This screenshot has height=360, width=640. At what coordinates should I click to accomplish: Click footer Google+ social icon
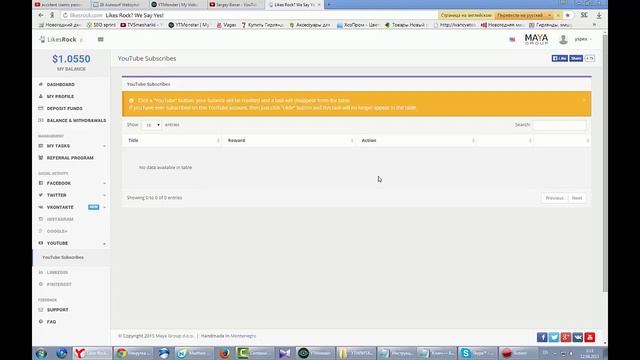[x=566, y=337]
